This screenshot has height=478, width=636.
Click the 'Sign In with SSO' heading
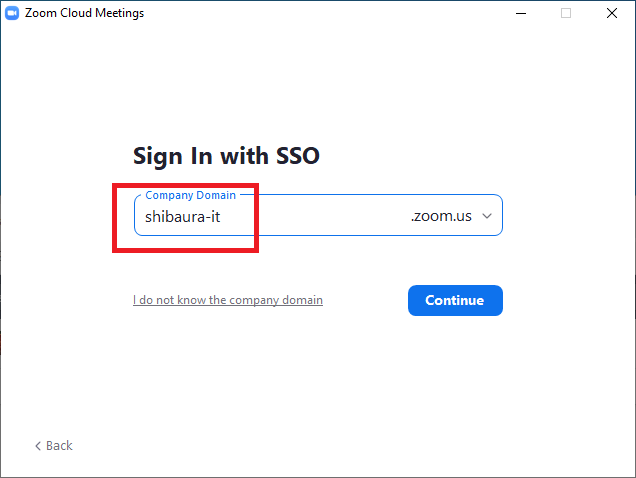coord(226,156)
